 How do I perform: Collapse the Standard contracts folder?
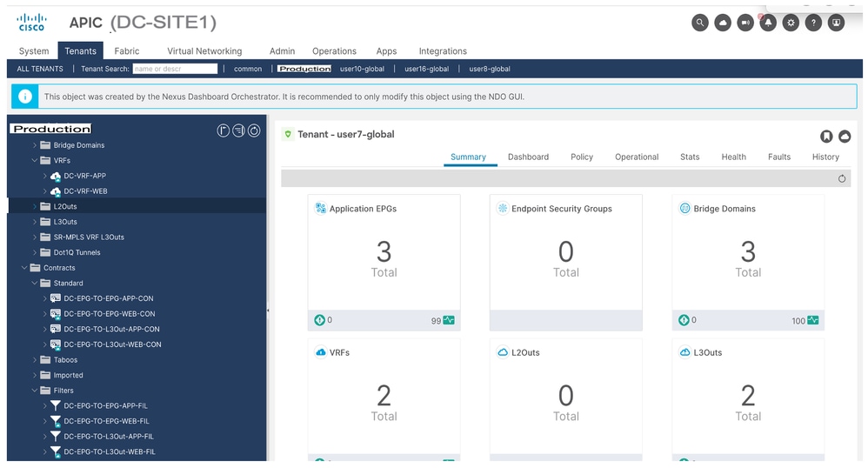click(34, 283)
